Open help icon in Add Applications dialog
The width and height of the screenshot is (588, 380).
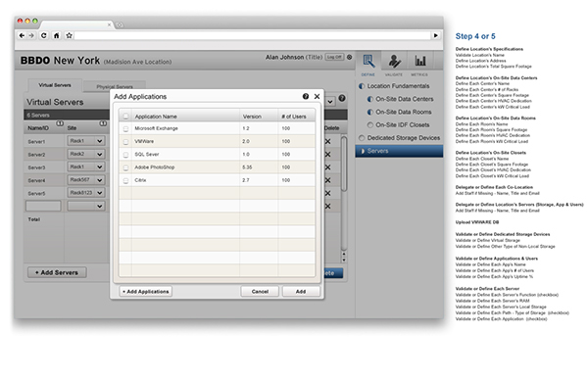306,96
